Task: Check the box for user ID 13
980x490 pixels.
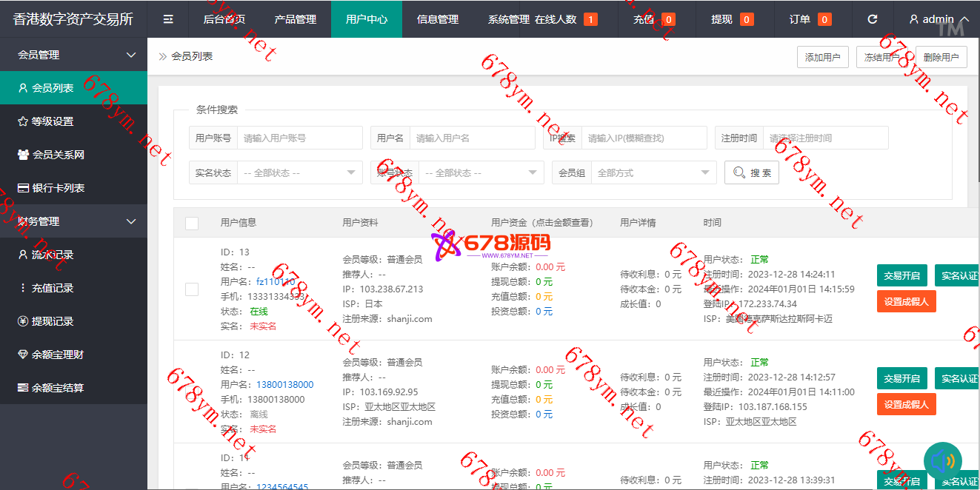Action: pos(192,289)
